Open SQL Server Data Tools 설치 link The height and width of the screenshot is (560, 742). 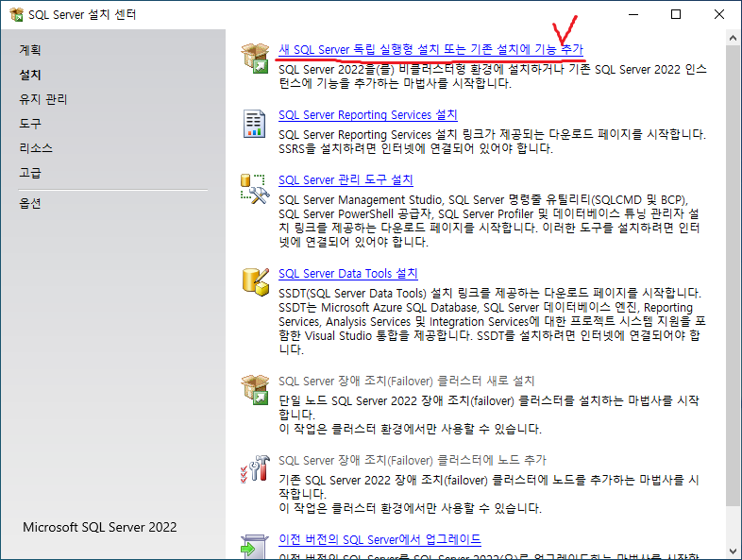coord(347,273)
